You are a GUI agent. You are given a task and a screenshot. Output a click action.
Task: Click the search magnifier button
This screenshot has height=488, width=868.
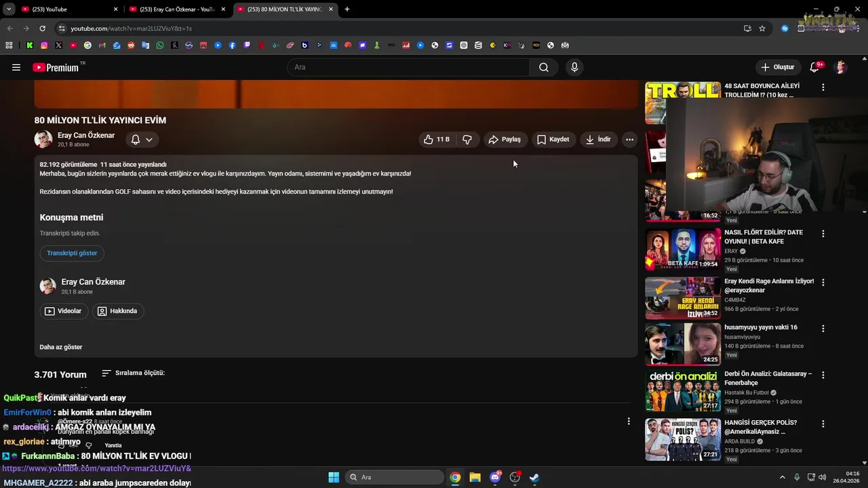[x=544, y=67]
